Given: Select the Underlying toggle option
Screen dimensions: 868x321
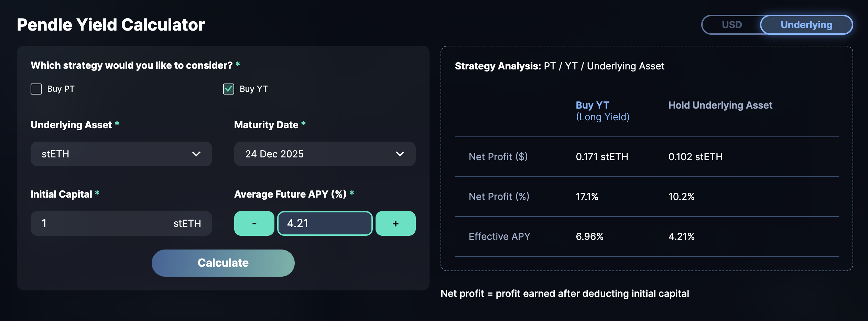Looking at the screenshot, I should (806, 25).
